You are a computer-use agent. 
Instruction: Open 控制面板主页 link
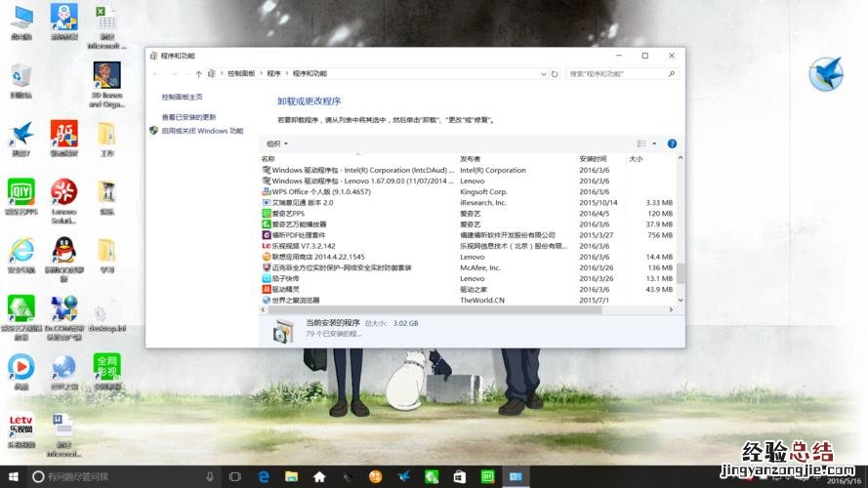(x=182, y=97)
